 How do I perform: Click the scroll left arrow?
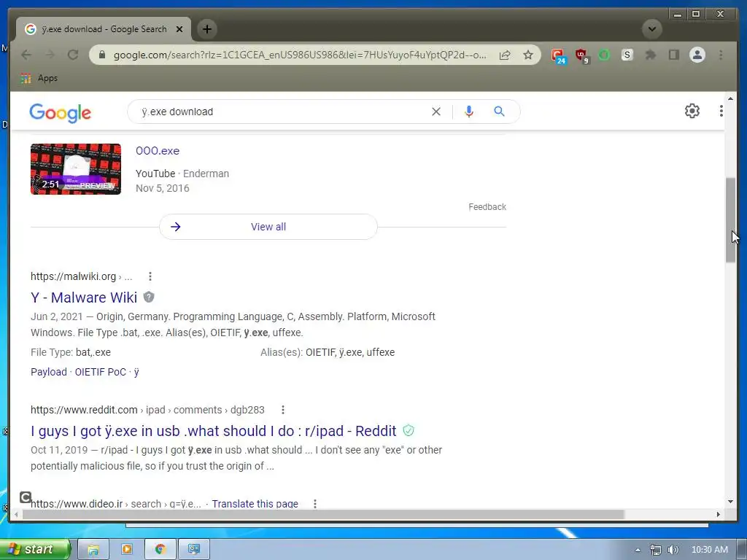click(x=16, y=514)
